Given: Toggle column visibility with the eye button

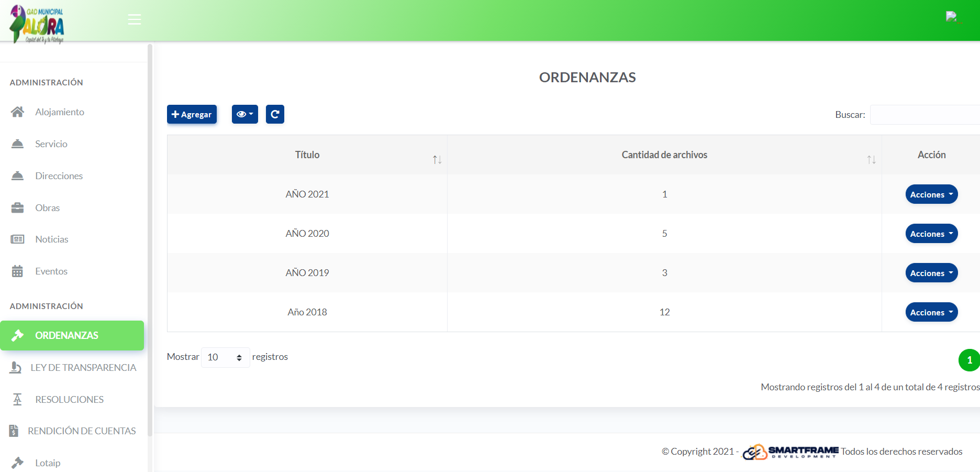Looking at the screenshot, I should [x=244, y=114].
